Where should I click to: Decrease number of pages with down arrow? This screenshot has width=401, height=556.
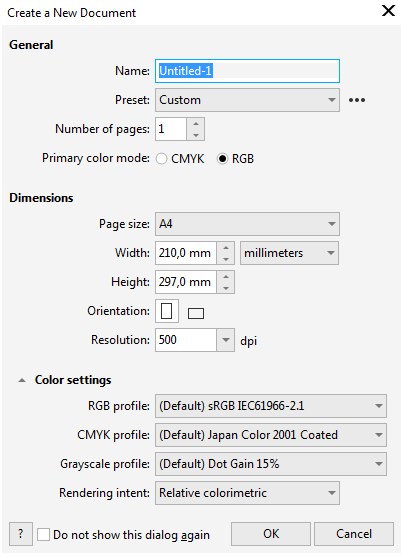pyautogui.click(x=196, y=135)
